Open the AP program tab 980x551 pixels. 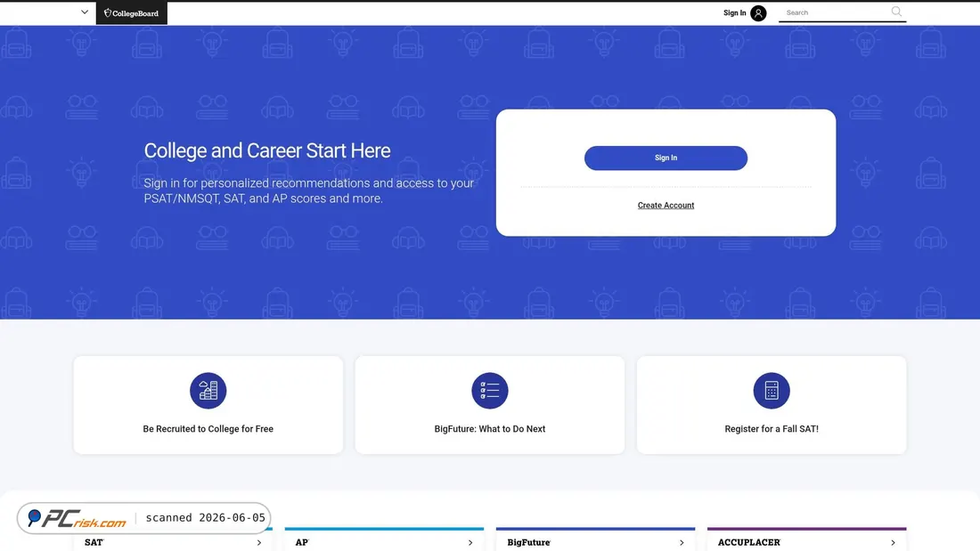click(x=384, y=541)
